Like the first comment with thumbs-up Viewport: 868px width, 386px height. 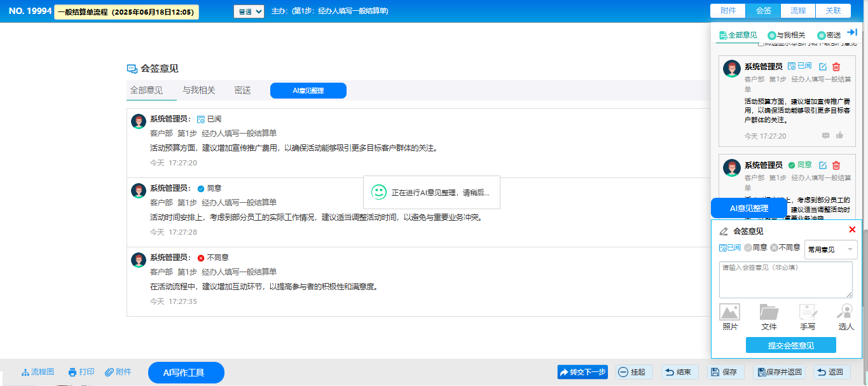tap(839, 135)
